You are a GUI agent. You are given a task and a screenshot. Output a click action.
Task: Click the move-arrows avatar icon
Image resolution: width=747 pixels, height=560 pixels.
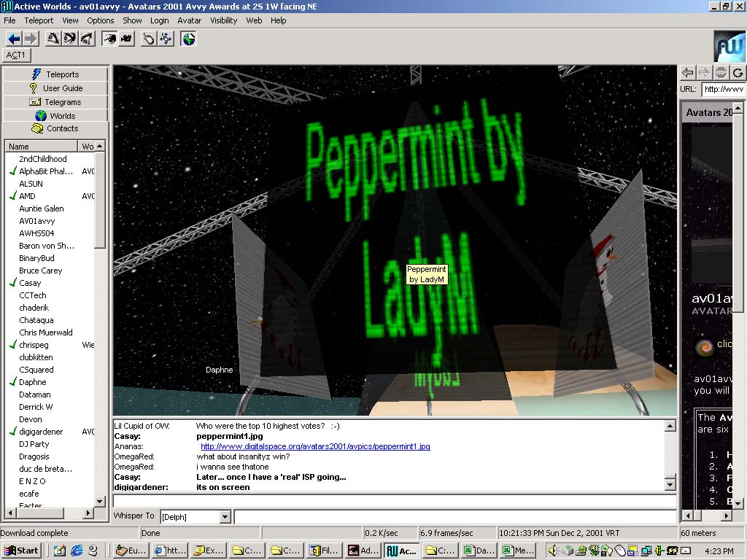(166, 39)
